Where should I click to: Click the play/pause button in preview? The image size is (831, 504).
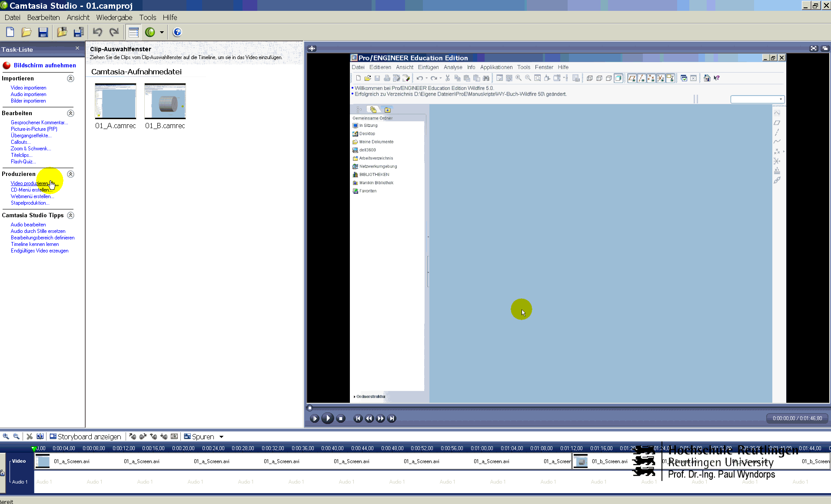pos(315,418)
